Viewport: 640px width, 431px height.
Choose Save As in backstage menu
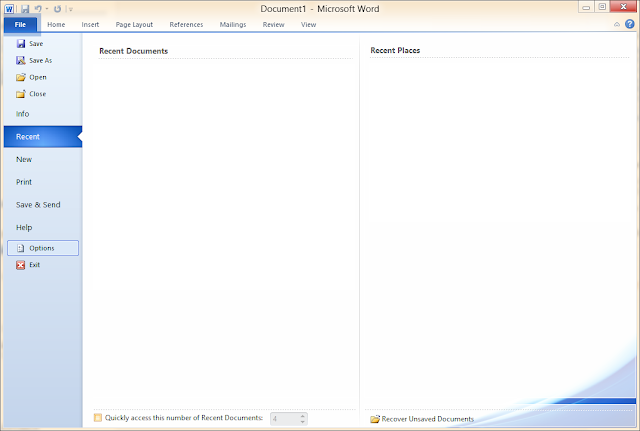click(x=34, y=60)
